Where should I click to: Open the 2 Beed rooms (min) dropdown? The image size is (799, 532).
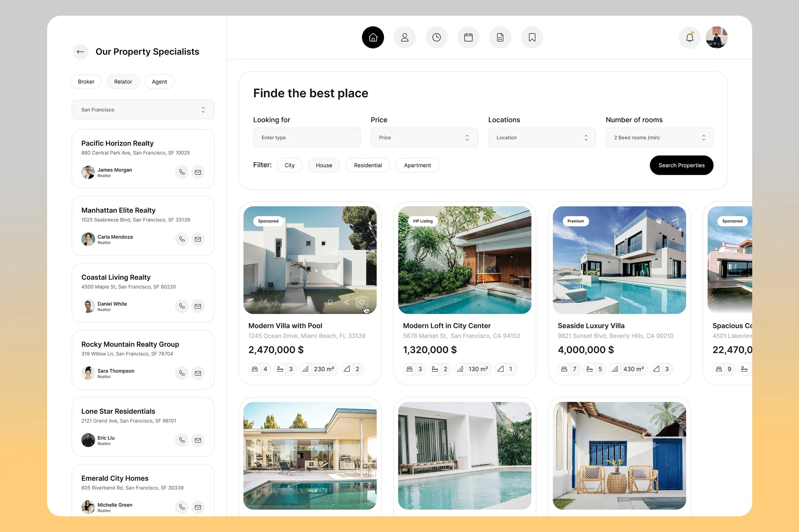[x=659, y=138]
